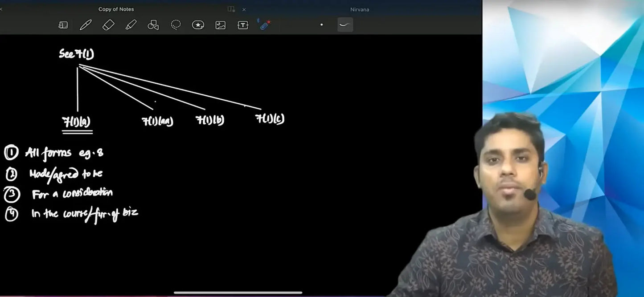Tap the 'For a consideration' note line
The height and width of the screenshot is (297, 644).
pos(72,194)
